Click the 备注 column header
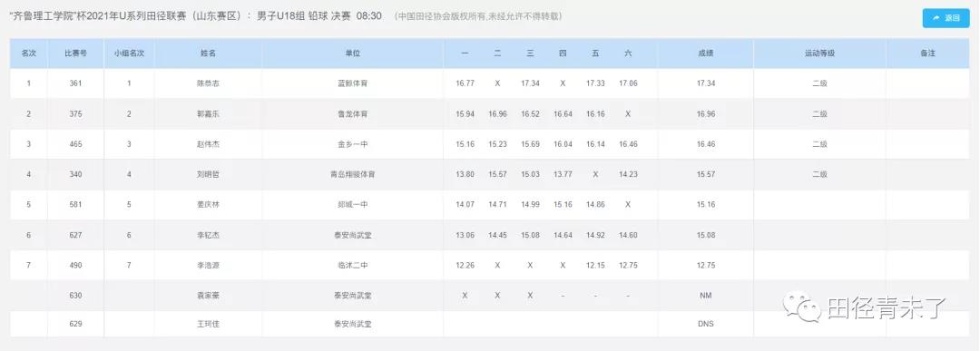This screenshot has width=980, height=351. (x=927, y=54)
